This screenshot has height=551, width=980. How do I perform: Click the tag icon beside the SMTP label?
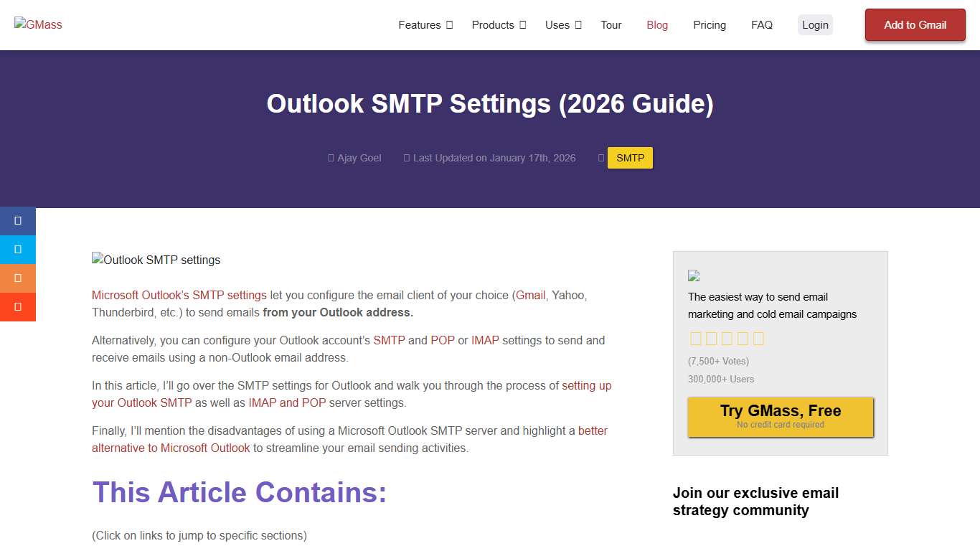pos(601,158)
